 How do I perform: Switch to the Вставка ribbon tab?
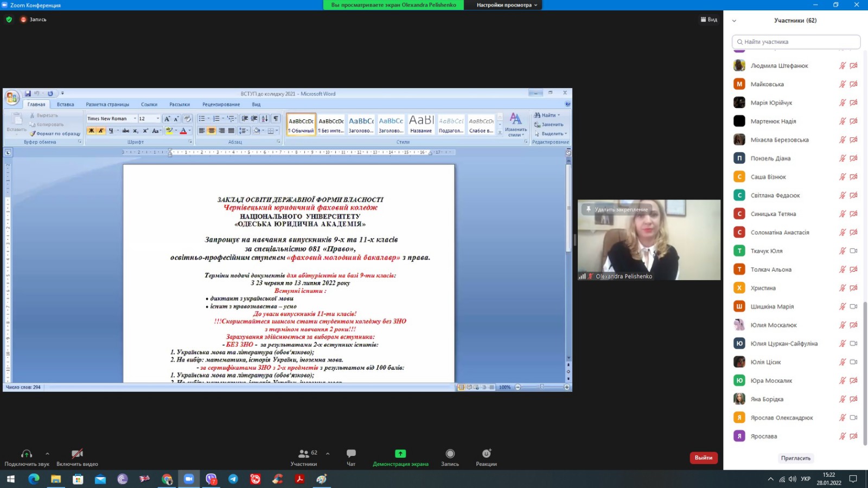(x=65, y=104)
